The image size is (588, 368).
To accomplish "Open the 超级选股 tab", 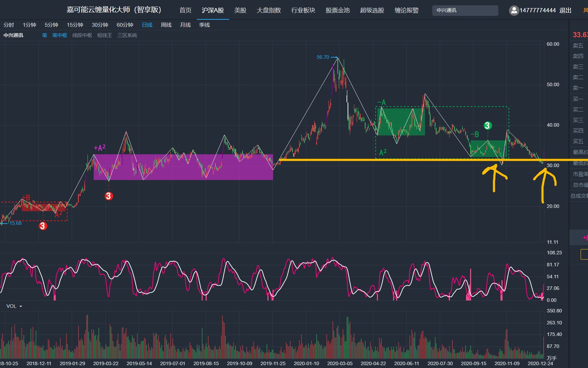I will (x=372, y=10).
